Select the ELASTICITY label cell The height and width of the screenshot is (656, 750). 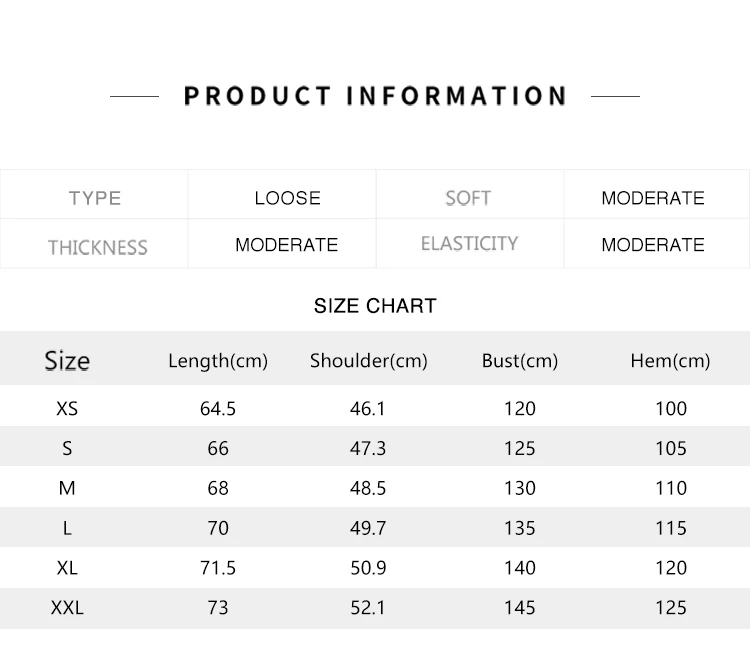click(x=469, y=244)
